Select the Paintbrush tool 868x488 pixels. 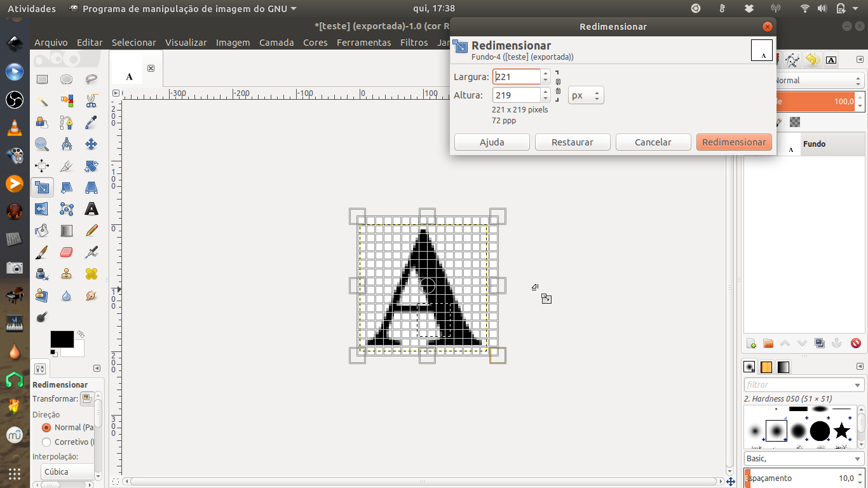[x=41, y=252]
